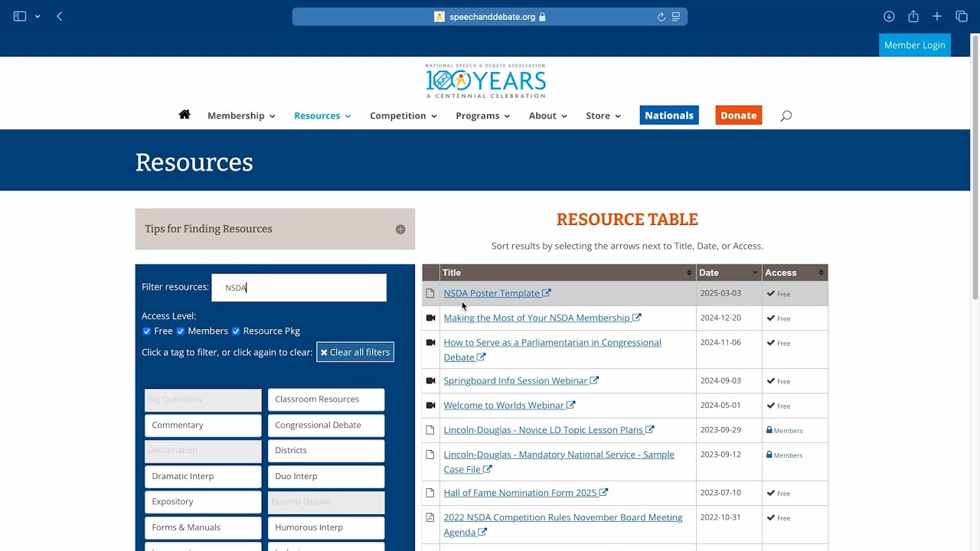Filter by Humorous Interp tag

pos(326,527)
